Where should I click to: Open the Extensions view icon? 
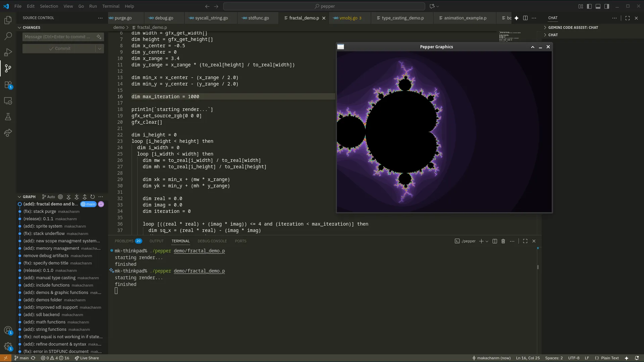point(8,85)
